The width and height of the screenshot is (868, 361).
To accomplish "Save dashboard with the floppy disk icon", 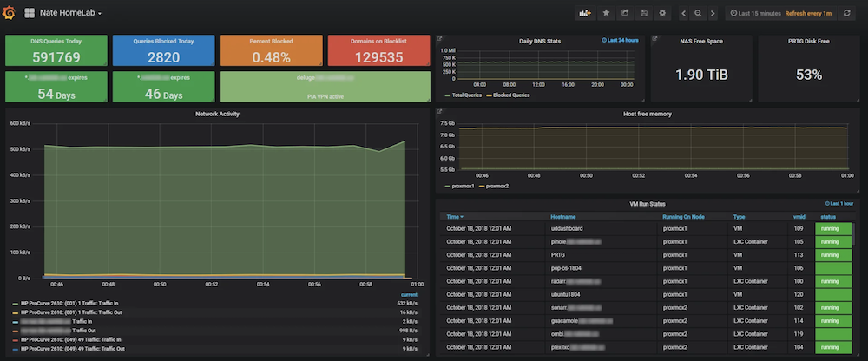I will [644, 13].
